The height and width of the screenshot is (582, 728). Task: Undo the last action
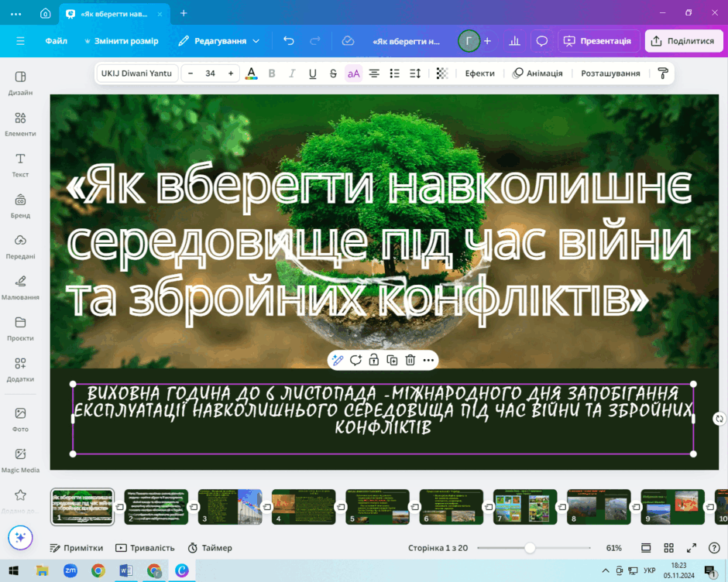[x=289, y=41]
